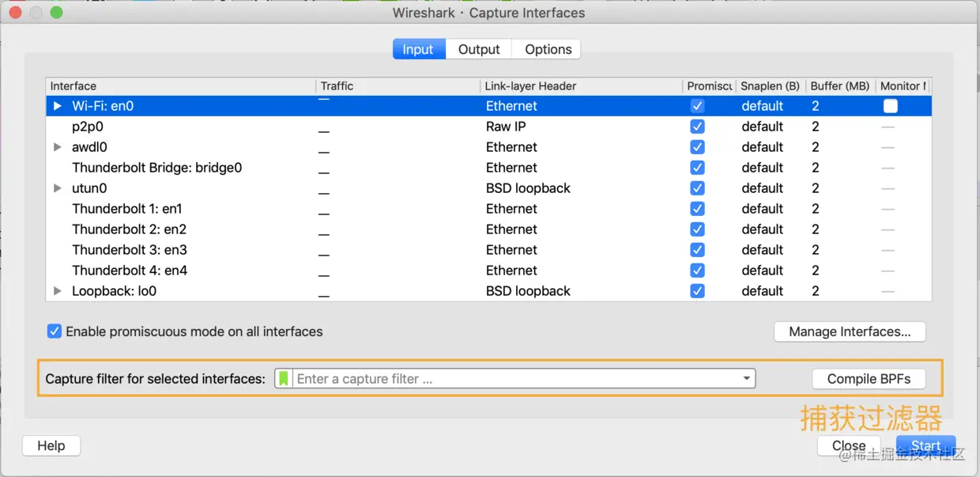This screenshot has width=980, height=477.
Task: Start the capture with Start button
Action: pos(925,445)
